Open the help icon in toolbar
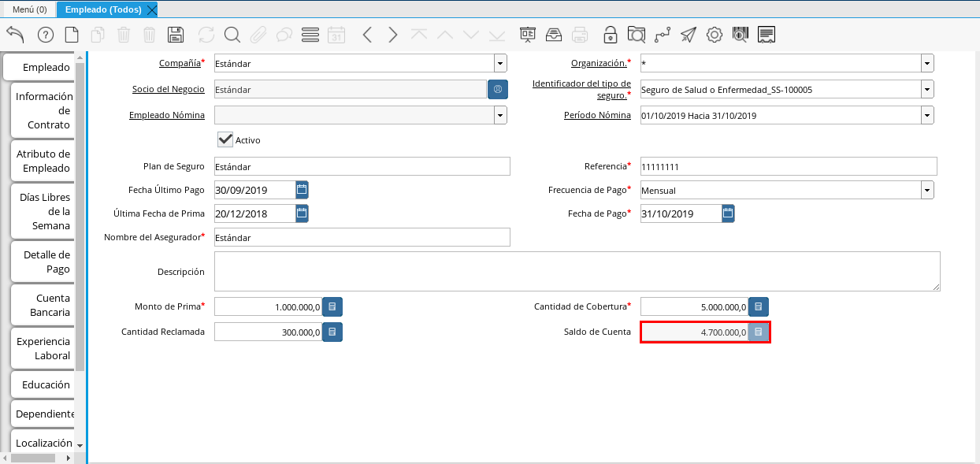980x464 pixels. point(46,35)
